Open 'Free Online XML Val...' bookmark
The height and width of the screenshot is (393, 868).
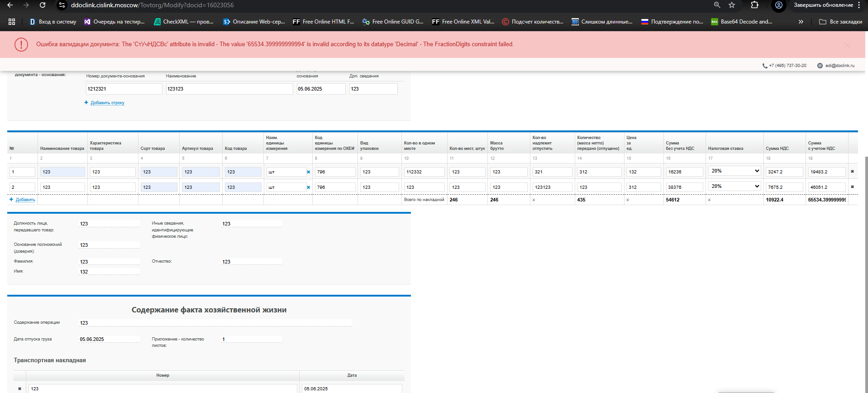pos(463,21)
